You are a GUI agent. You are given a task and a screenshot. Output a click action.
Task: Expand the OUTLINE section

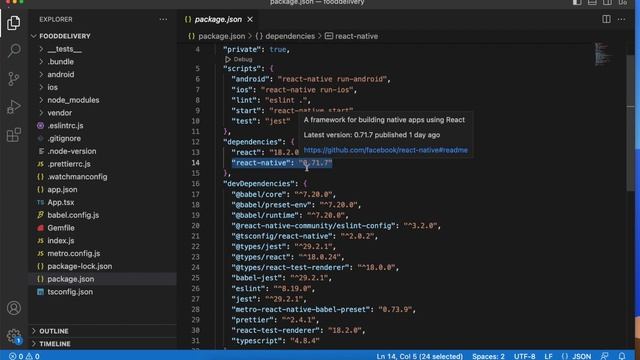coord(102,331)
